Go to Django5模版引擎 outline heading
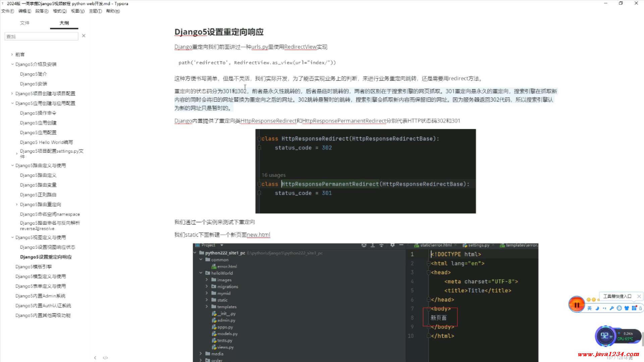Viewport: 644px width, 362px height. (34, 266)
